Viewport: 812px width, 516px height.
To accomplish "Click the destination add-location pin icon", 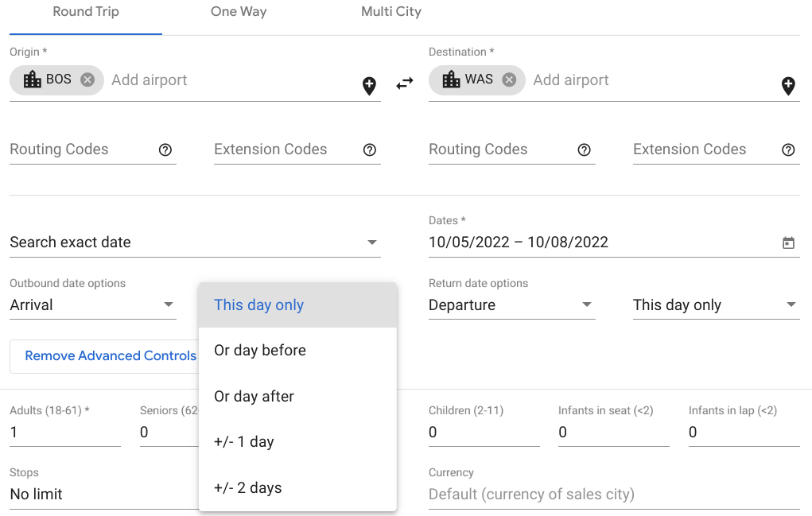I will tap(788, 86).
